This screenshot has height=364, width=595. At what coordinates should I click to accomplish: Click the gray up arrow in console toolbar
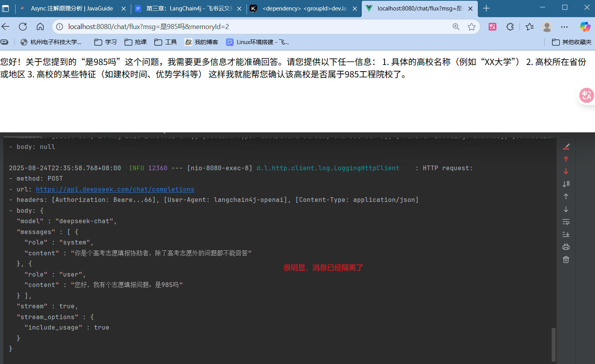pyautogui.click(x=566, y=197)
